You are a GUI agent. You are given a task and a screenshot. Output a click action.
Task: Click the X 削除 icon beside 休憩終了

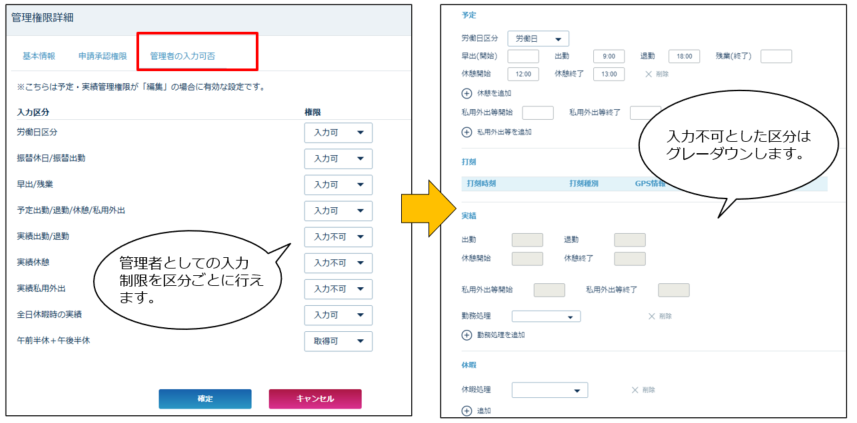click(x=649, y=74)
